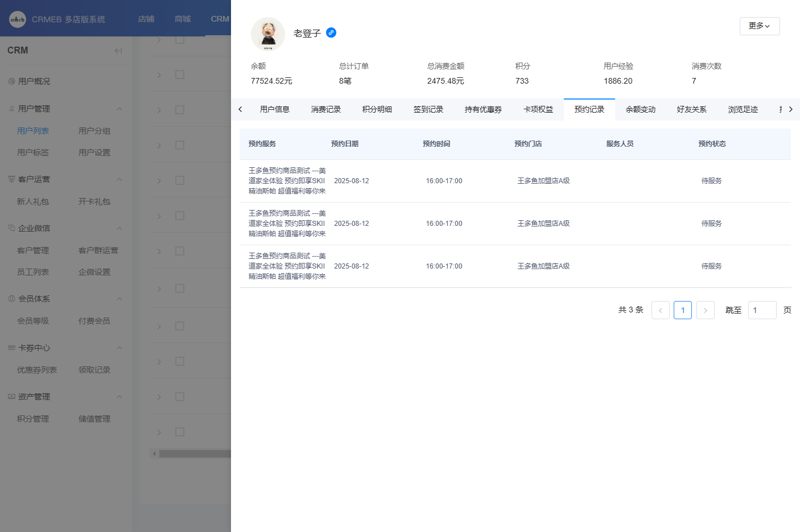Image resolution: width=800 pixels, height=532 pixels.
Task: Click the 用户概况 sidebar icon
Action: tap(11, 81)
